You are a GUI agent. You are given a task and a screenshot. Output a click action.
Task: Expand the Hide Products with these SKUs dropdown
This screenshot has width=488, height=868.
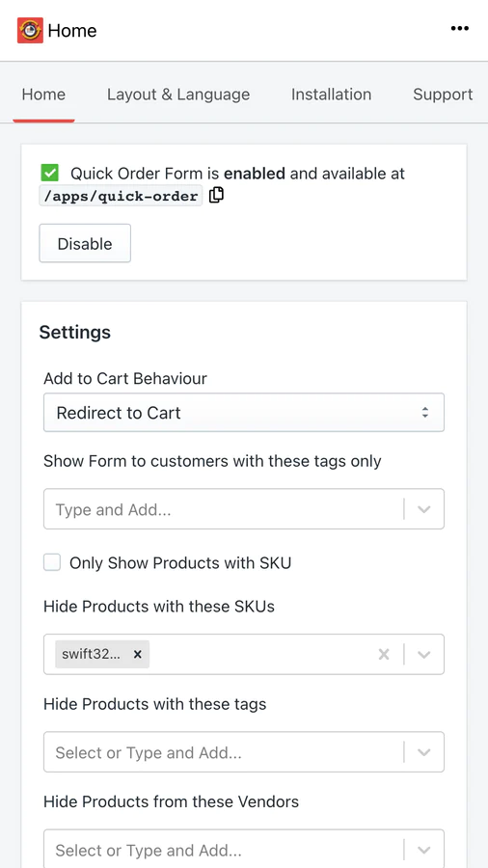point(423,654)
